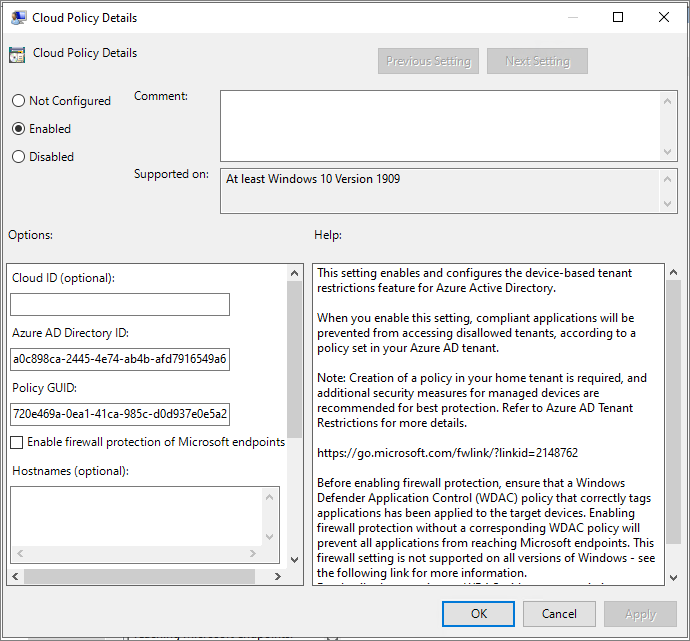Image resolution: width=690 pixels, height=641 pixels.
Task: Confirm the dialog with OK
Action: [478, 614]
